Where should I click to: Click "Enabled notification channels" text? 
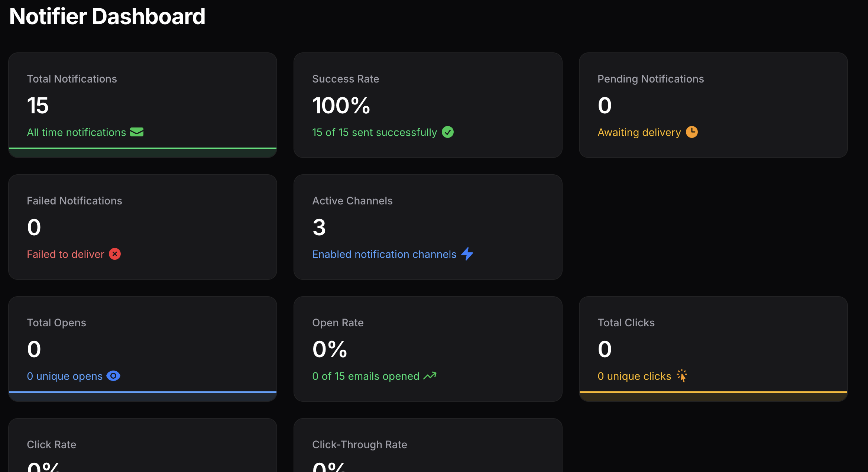point(384,254)
